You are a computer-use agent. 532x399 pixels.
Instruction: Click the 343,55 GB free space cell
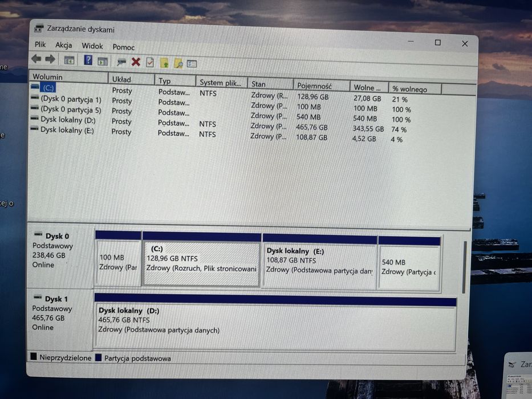(x=368, y=129)
